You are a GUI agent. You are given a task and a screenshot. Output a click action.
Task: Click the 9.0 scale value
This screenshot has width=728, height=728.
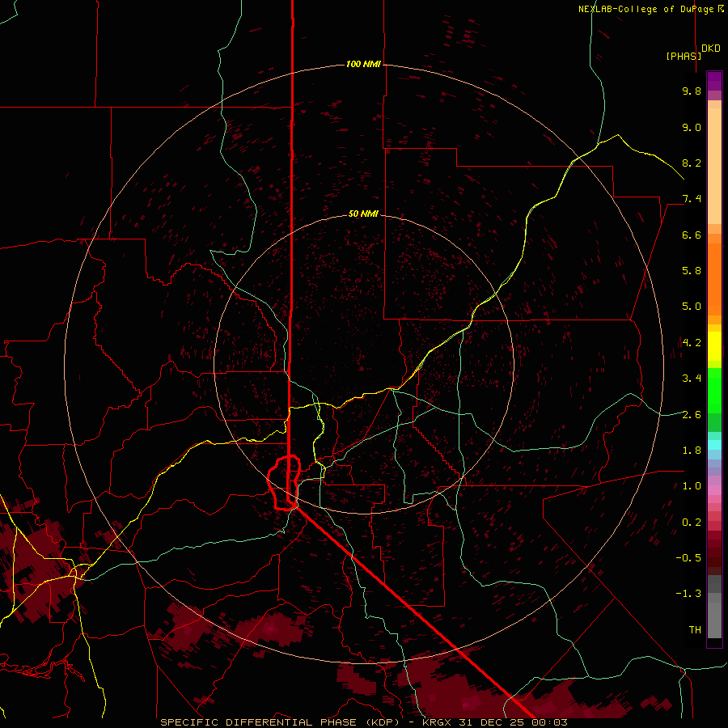692,127
